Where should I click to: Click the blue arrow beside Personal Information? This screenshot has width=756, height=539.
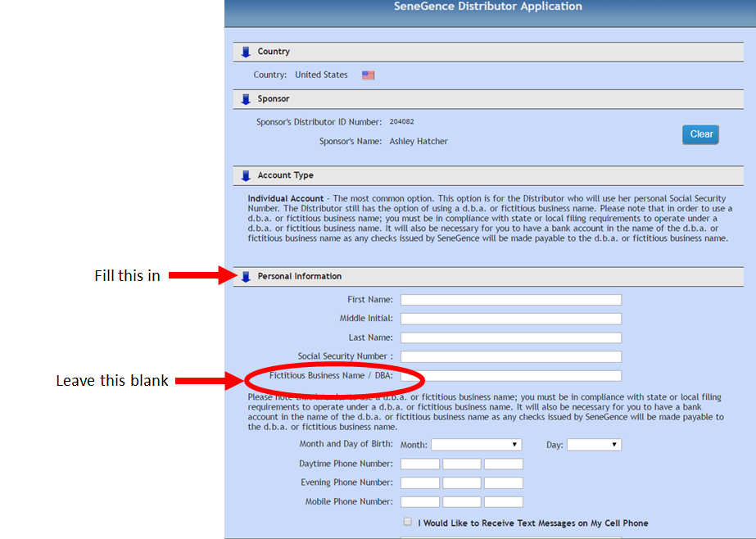tap(246, 276)
